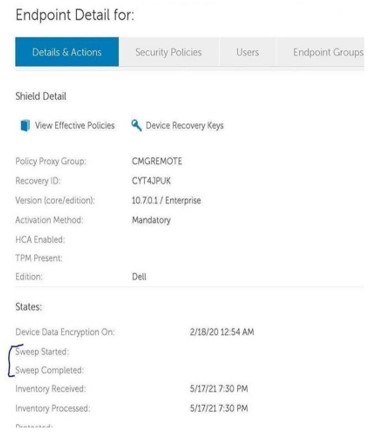Click the TPM Present label
370x436 pixels.
(x=39, y=258)
